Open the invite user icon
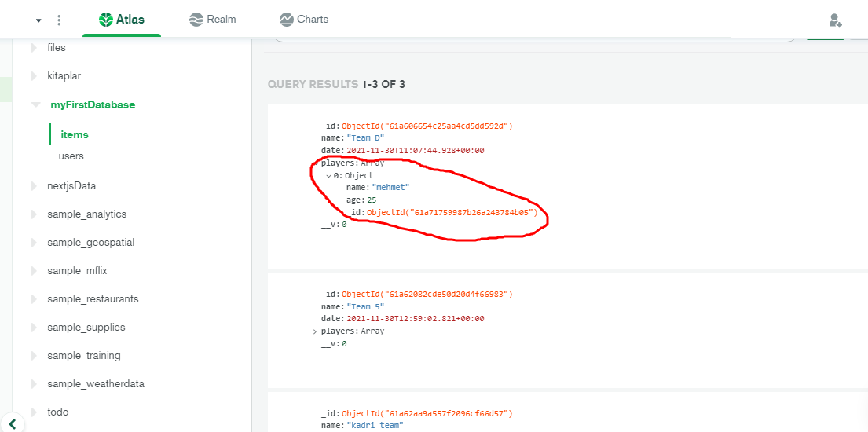Image resolution: width=868 pixels, height=432 pixels. [x=835, y=20]
